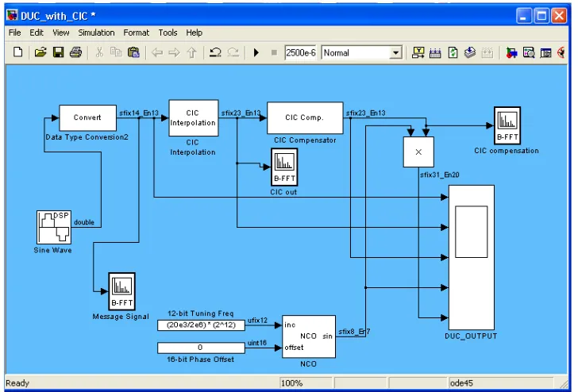Click the sfix8_En7 signal label
This screenshot has width=578, height=392.
[x=354, y=332]
